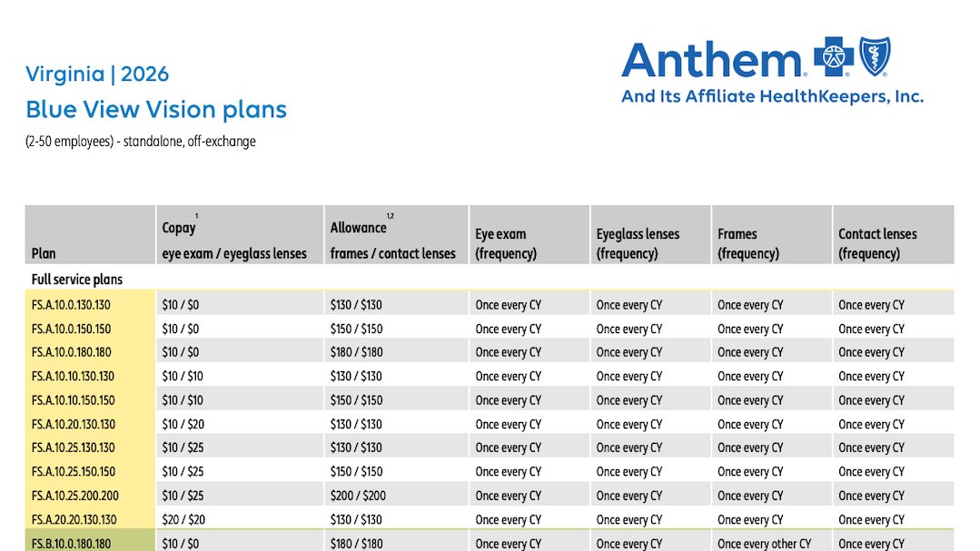Select the Copay column header
Screen dimensions: 980x551
click(x=234, y=241)
